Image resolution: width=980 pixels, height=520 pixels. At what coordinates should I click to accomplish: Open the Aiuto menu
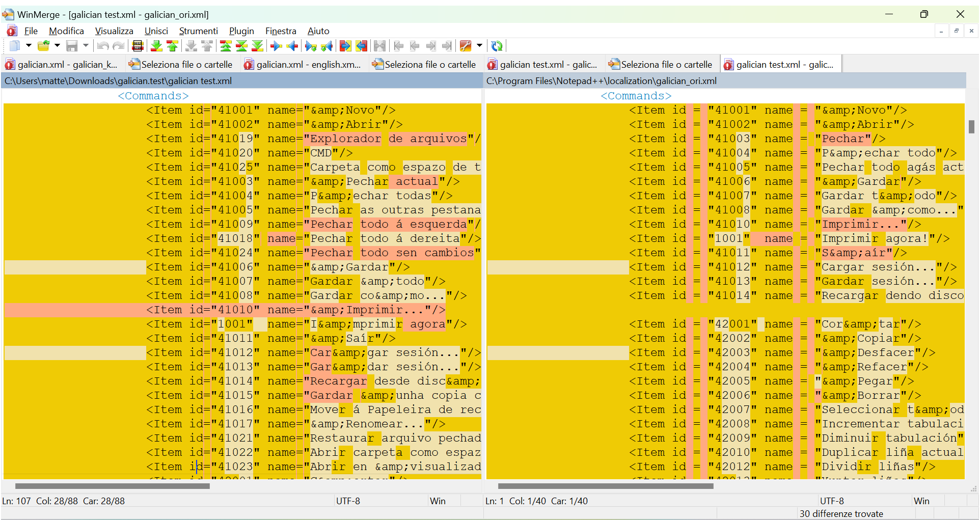click(x=318, y=31)
